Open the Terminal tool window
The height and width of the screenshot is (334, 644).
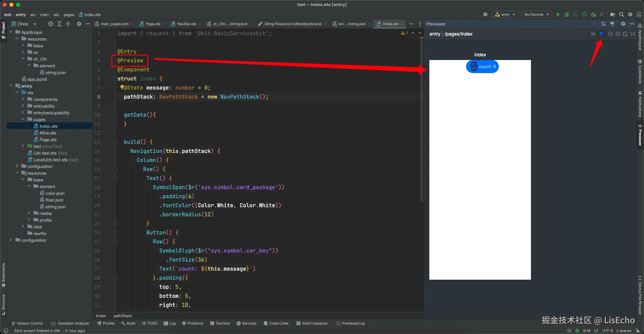(220, 323)
